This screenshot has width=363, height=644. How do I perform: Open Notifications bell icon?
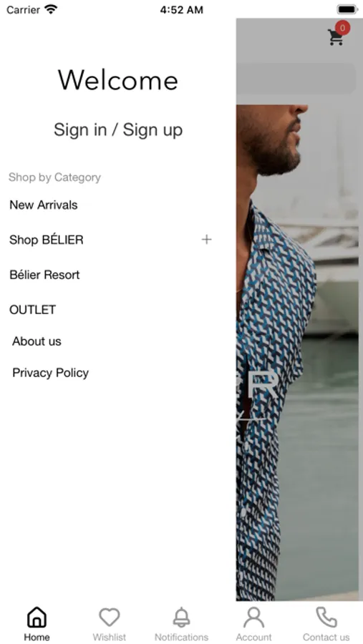point(181,618)
